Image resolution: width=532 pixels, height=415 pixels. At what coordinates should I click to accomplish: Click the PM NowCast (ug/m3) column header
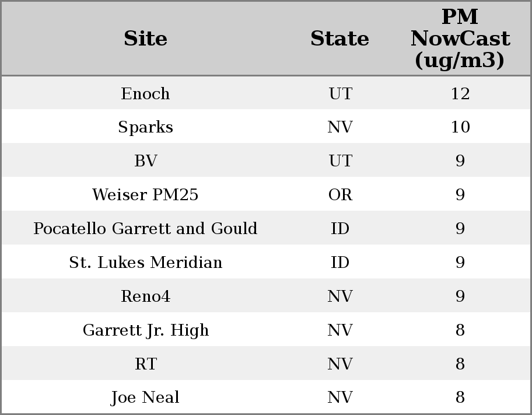460,39
